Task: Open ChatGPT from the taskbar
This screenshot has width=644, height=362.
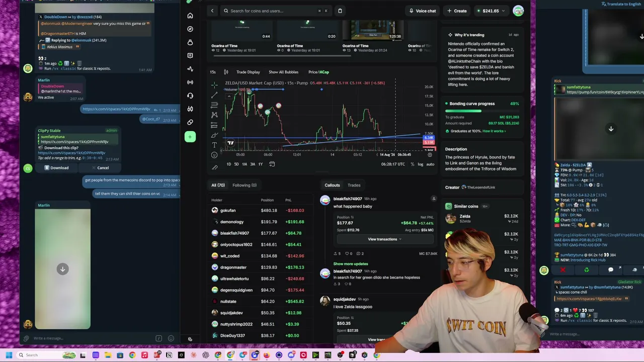Action: (x=206, y=355)
